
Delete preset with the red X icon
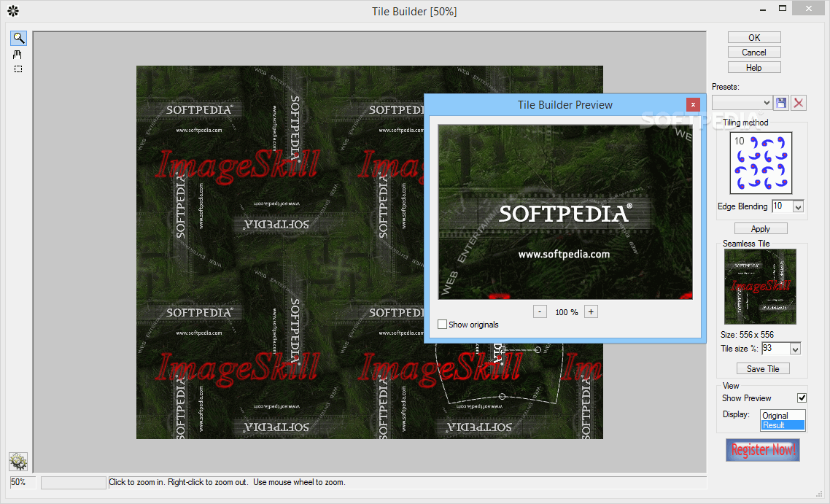pos(798,103)
